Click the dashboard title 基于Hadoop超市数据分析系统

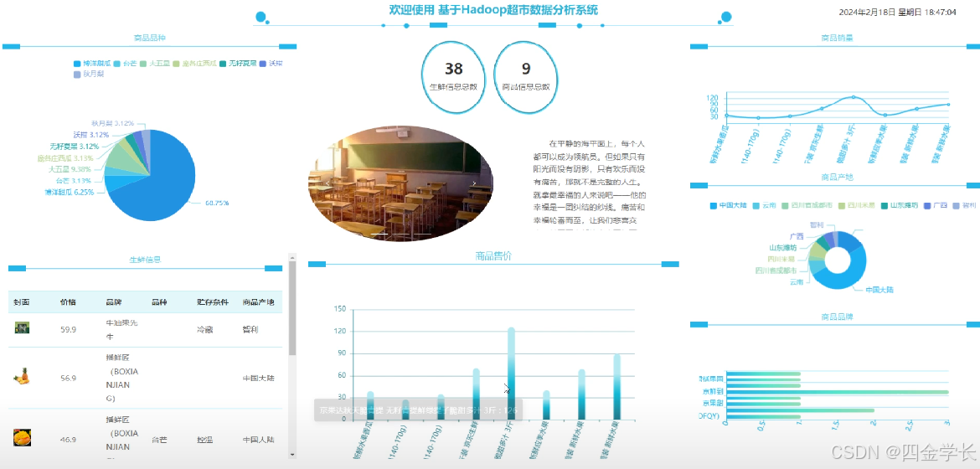click(x=518, y=9)
